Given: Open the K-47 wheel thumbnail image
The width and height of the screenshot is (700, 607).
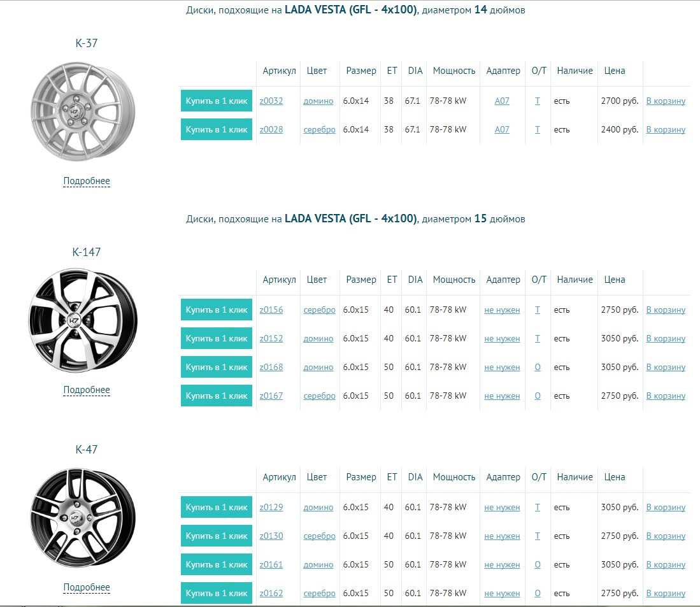Looking at the screenshot, I should tap(83, 518).
